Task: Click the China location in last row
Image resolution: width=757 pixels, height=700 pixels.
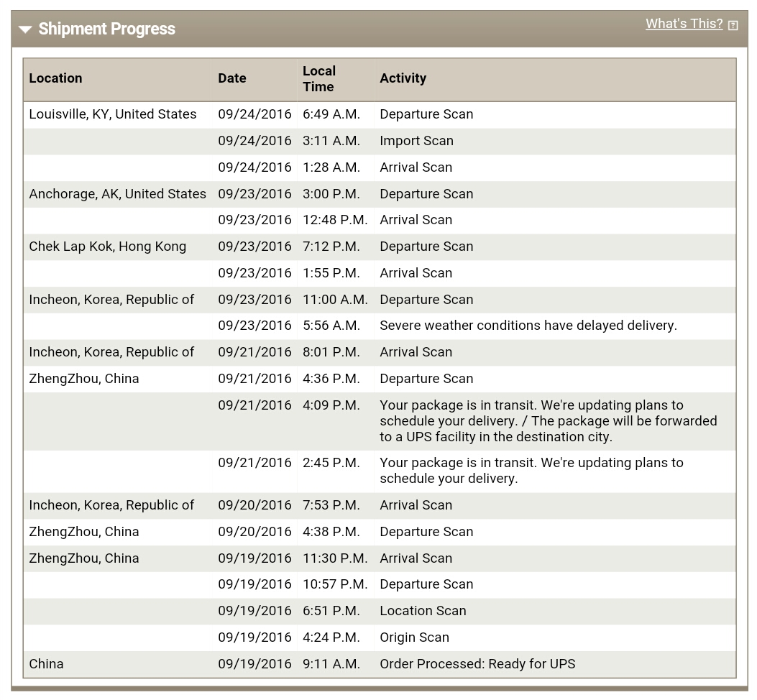Action: (x=46, y=664)
